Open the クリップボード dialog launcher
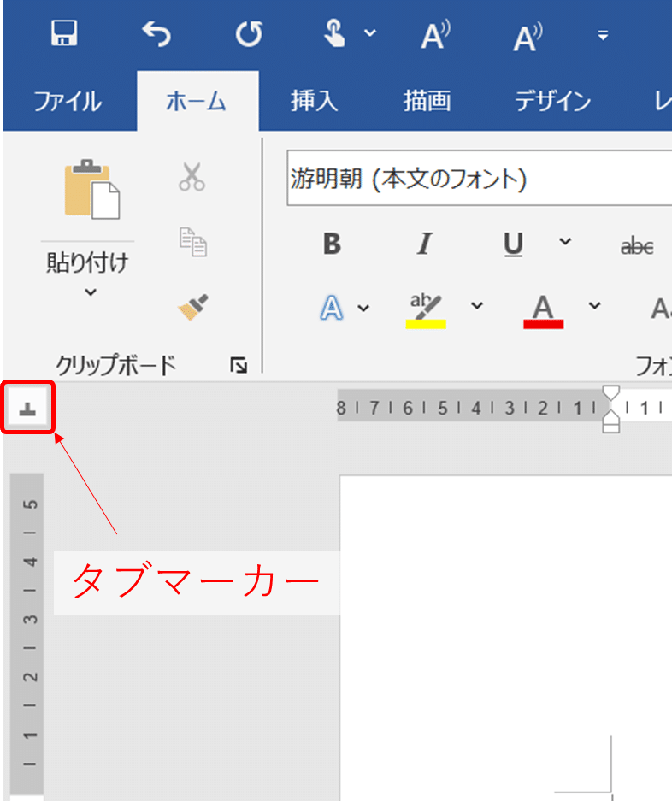The width and height of the screenshot is (672, 801). point(239,366)
